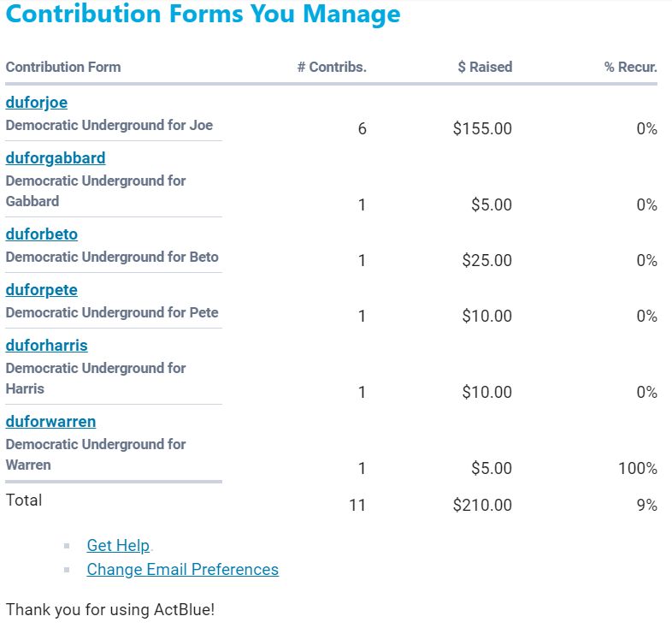Click the # Contribs. column header
Image resolution: width=672 pixels, height=628 pixels.
(332, 67)
